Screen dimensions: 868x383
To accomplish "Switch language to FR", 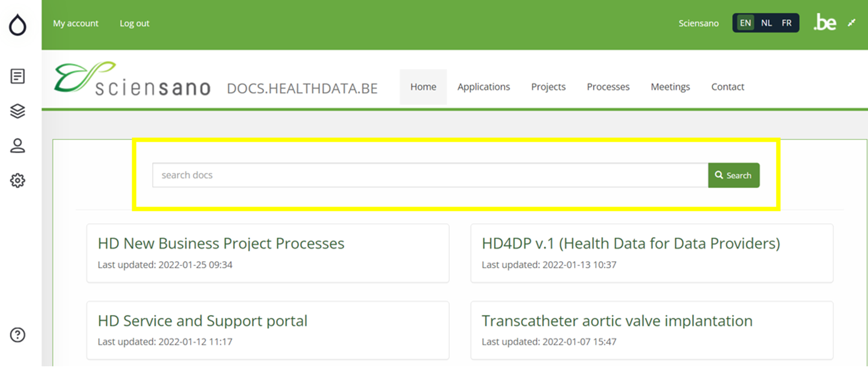I will tap(786, 23).
